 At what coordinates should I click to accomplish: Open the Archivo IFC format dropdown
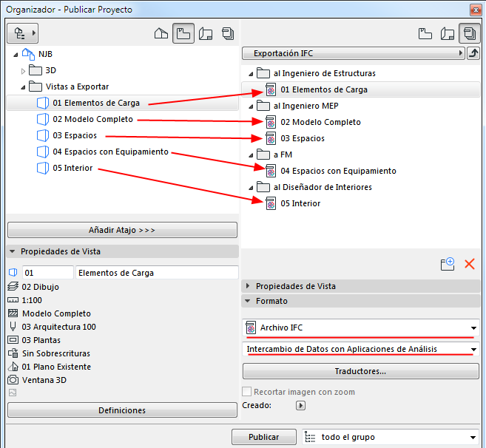coord(361,327)
